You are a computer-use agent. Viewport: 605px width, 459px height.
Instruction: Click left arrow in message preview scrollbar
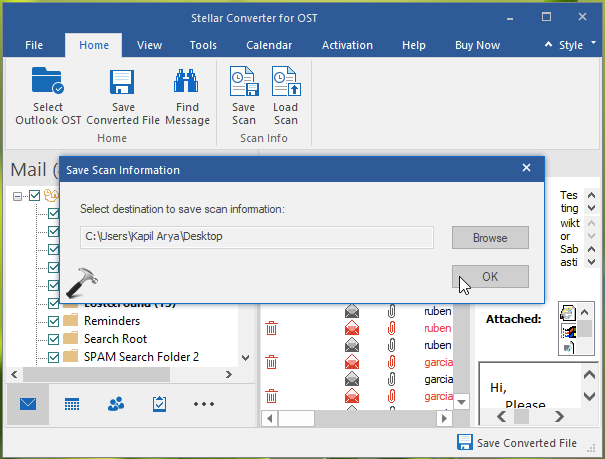[x=501, y=417]
